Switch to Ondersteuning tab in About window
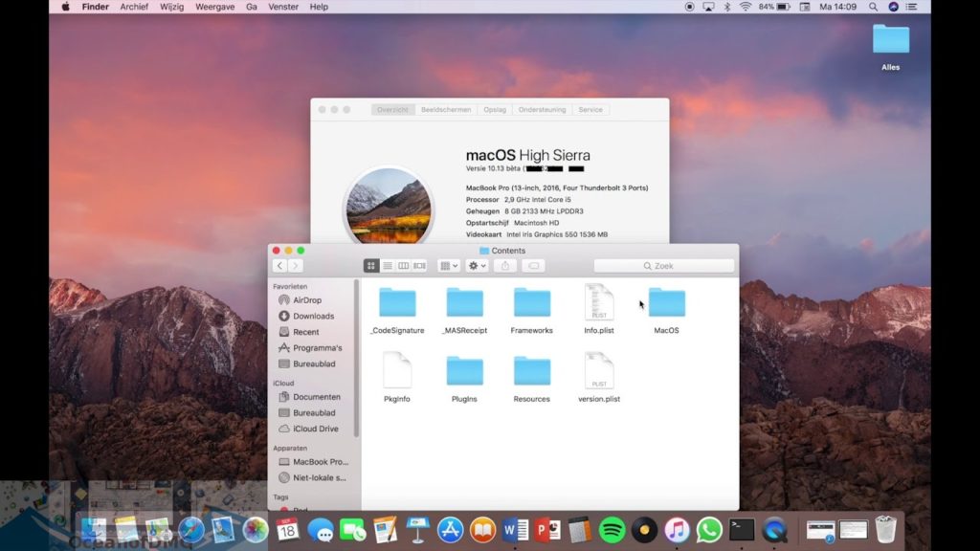 pyautogui.click(x=542, y=109)
